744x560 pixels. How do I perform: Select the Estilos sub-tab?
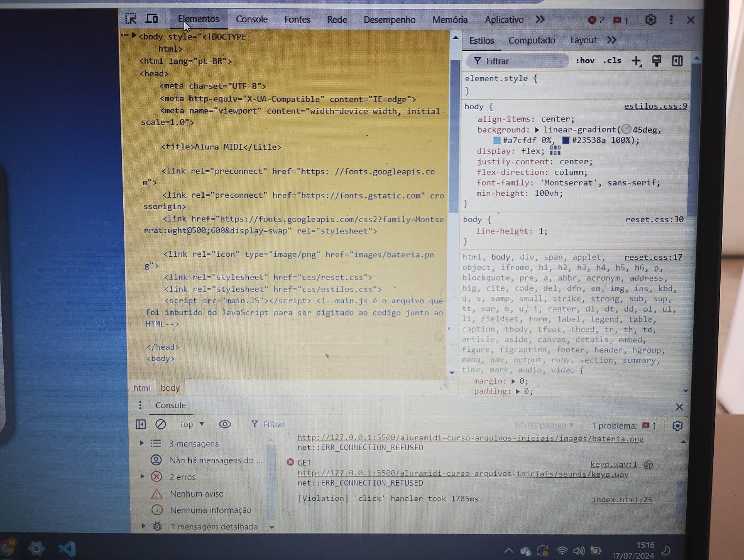pos(481,40)
